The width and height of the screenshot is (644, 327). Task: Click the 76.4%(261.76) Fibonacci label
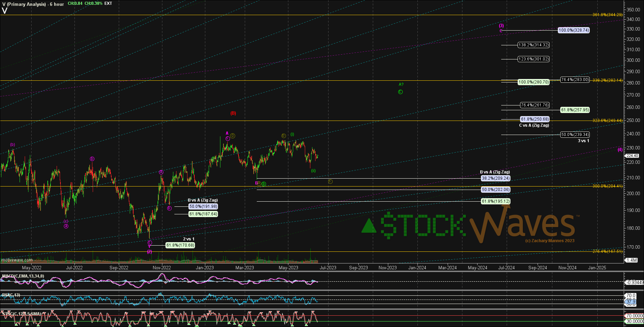(x=534, y=105)
